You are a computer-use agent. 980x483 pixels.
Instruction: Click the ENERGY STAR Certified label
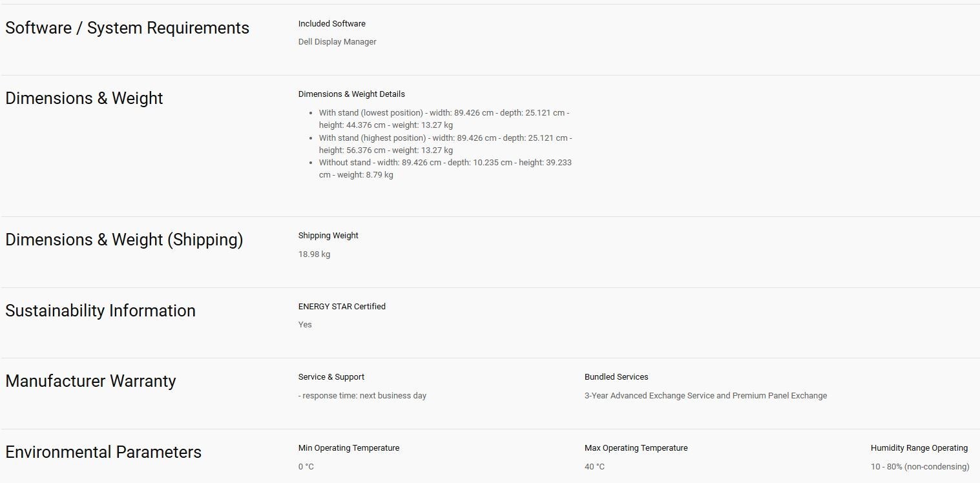click(x=342, y=307)
